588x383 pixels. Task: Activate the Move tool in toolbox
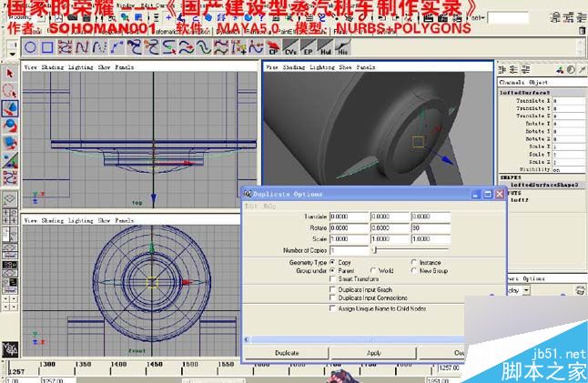click(x=10, y=108)
